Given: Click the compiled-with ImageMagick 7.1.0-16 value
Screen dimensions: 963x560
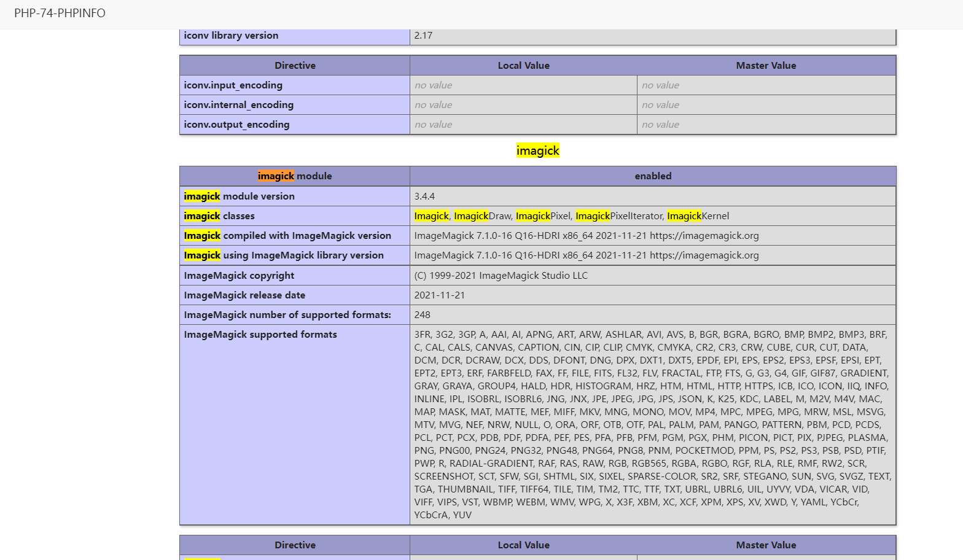Looking at the screenshot, I should (x=587, y=236).
